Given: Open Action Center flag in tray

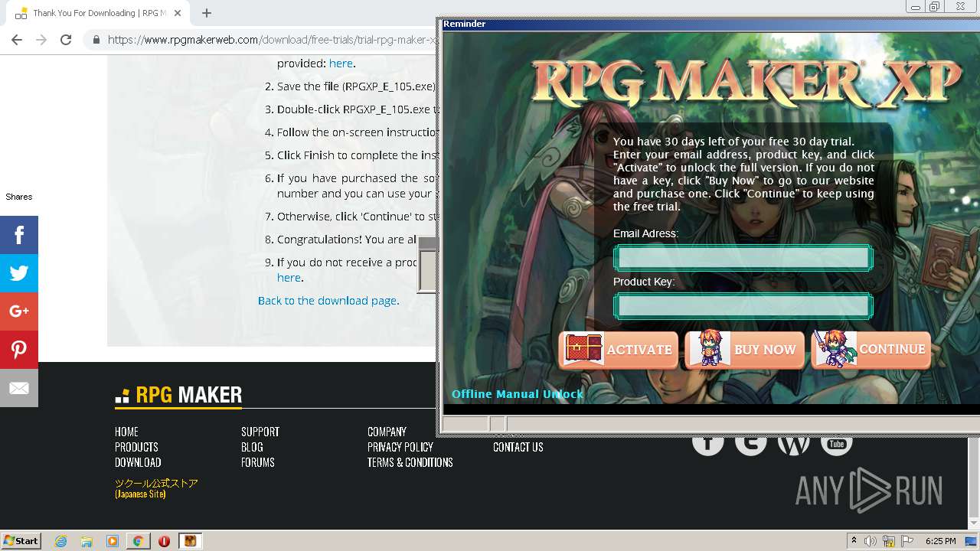Looking at the screenshot, I should pos(907,541).
